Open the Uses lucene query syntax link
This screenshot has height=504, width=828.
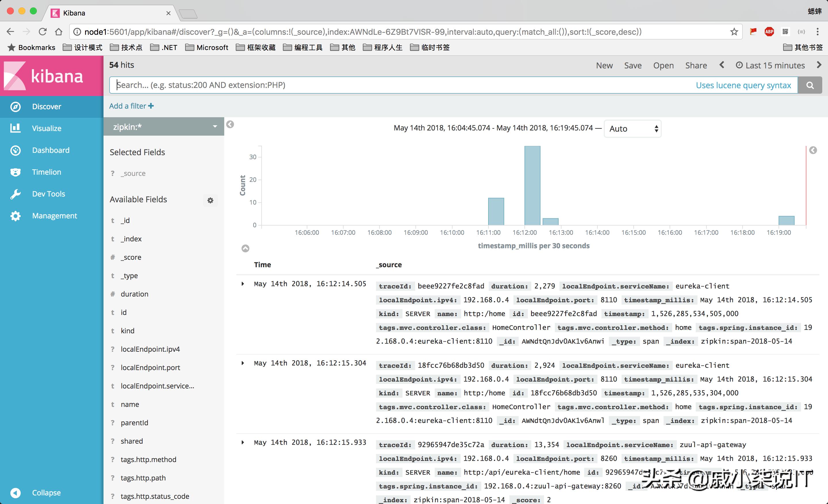pos(744,85)
